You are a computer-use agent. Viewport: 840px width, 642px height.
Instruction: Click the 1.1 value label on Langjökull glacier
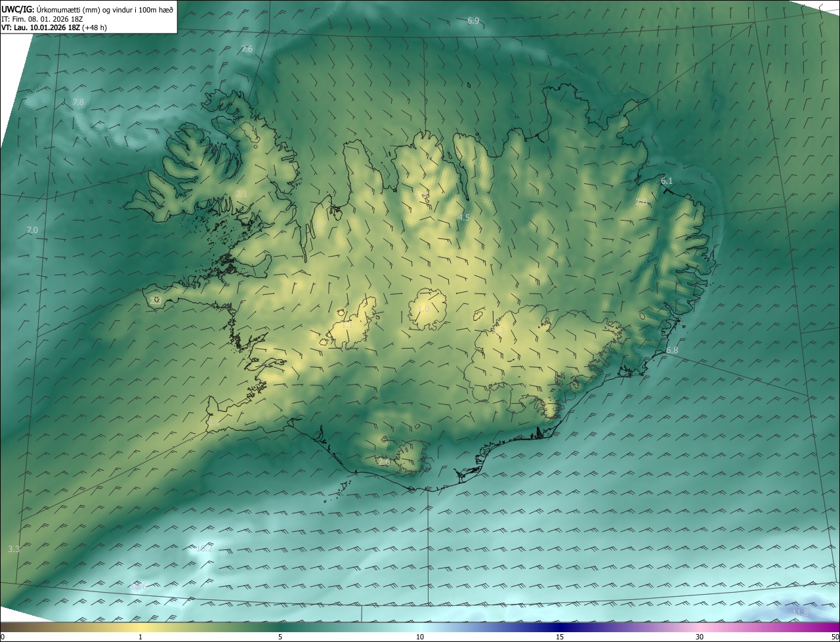(x=346, y=324)
